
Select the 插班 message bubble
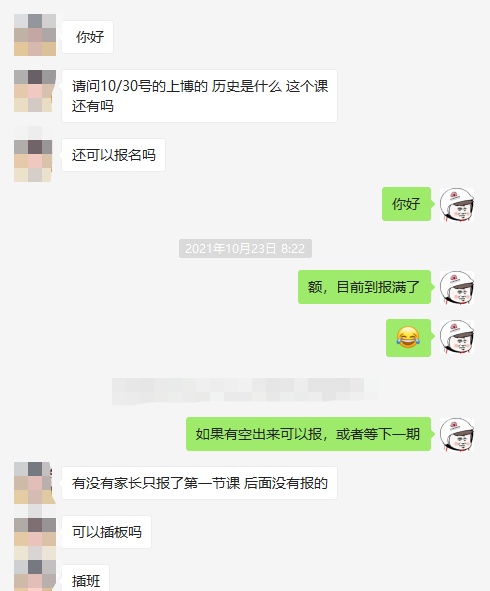(x=86, y=579)
